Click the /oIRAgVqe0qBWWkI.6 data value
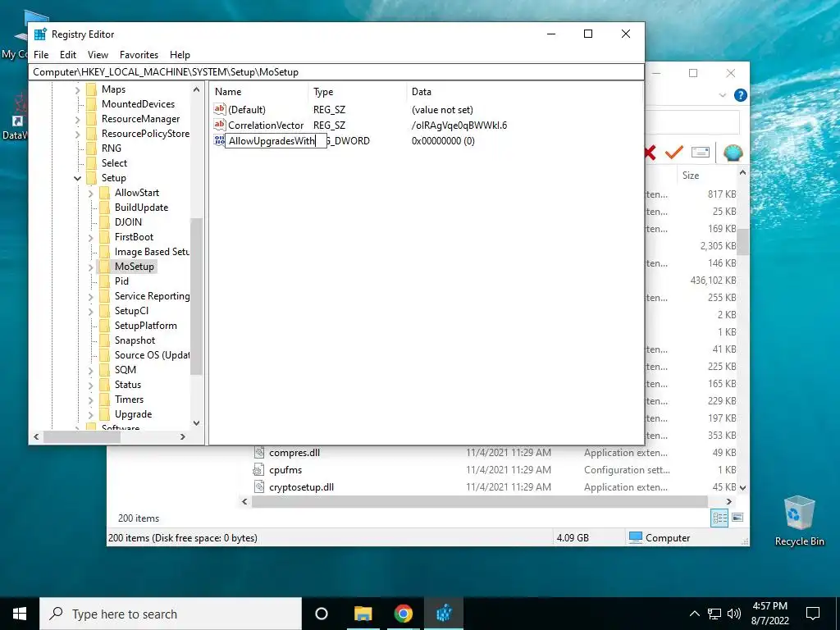The height and width of the screenshot is (630, 840). (x=459, y=126)
